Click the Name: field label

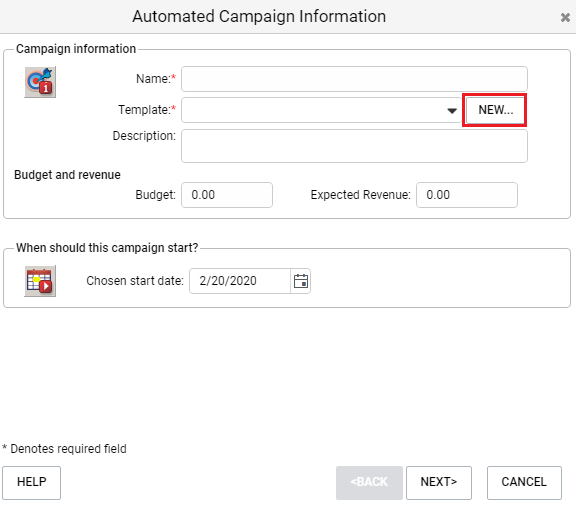point(156,79)
